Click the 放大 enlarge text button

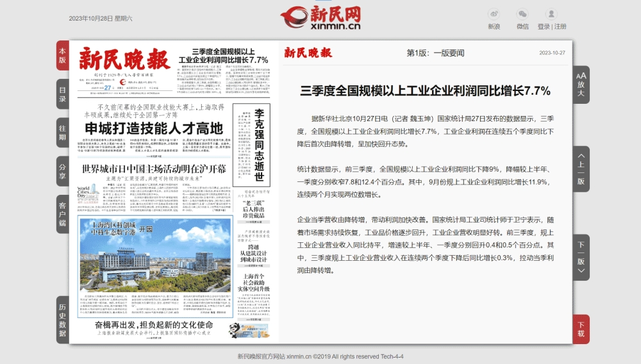(x=581, y=85)
